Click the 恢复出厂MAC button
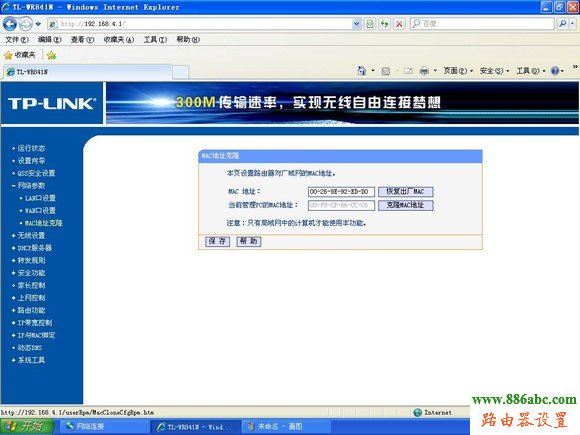 (405, 192)
